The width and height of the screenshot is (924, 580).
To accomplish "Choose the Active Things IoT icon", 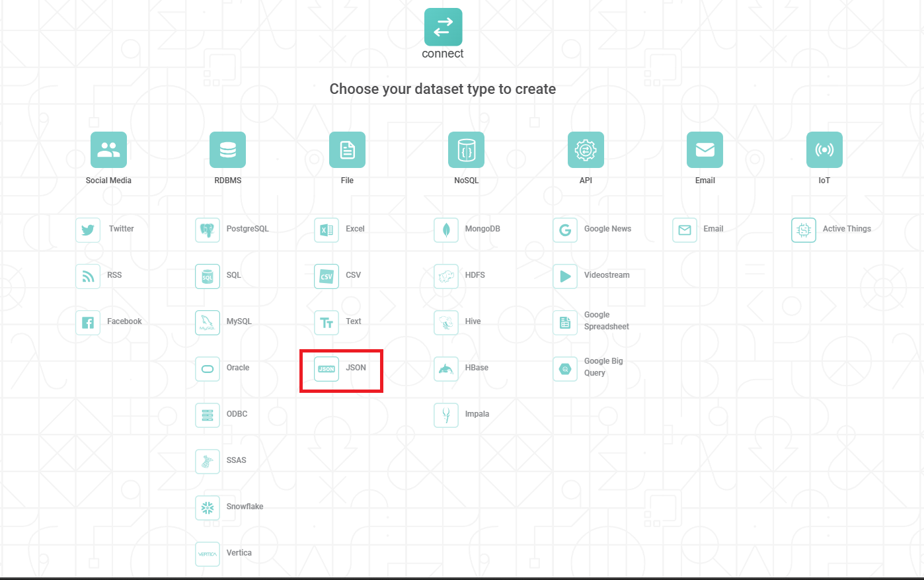I will click(x=804, y=230).
